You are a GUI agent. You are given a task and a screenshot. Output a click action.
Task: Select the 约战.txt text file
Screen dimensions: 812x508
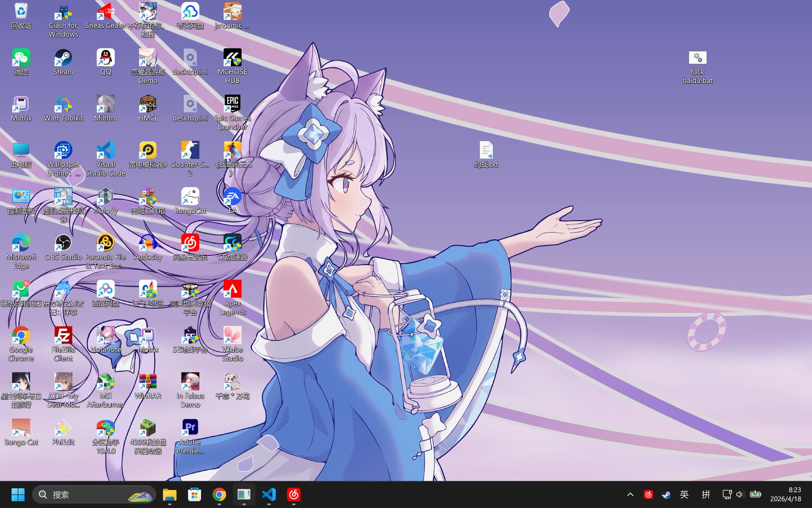[x=486, y=155]
